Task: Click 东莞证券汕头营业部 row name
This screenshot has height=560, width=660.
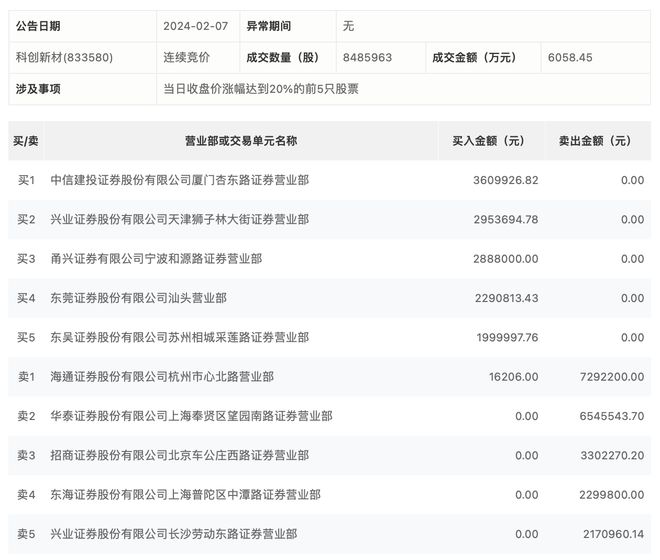Action: pos(138,298)
